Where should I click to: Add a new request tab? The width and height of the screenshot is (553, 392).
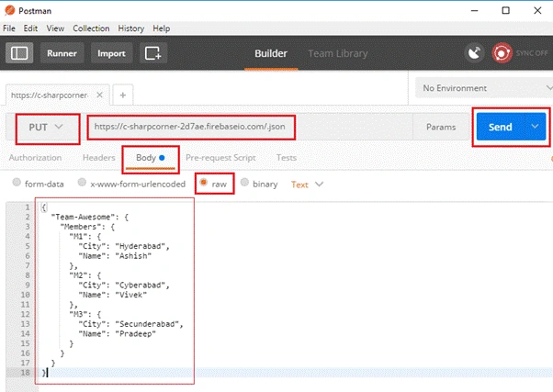point(123,95)
